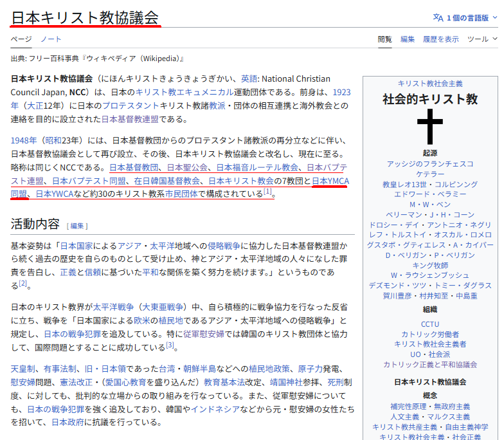Click footnote reference [1]
This screenshot has width=504, height=440.
(267, 192)
